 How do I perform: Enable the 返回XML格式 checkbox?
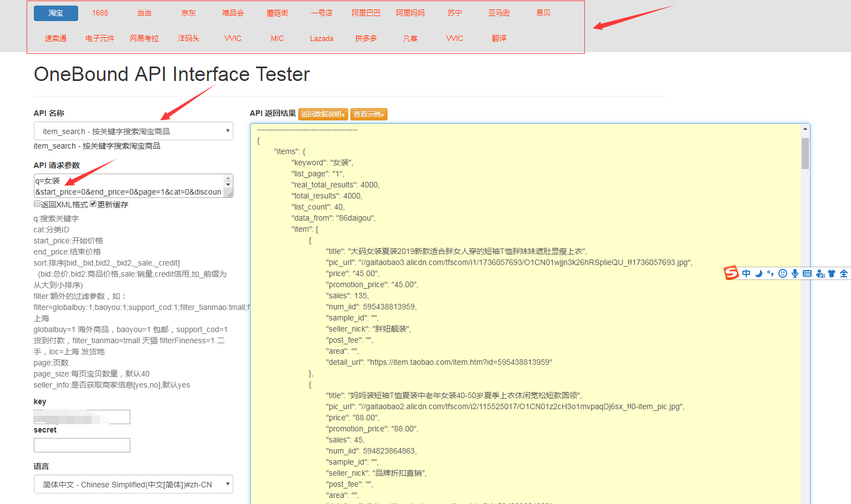coord(37,204)
